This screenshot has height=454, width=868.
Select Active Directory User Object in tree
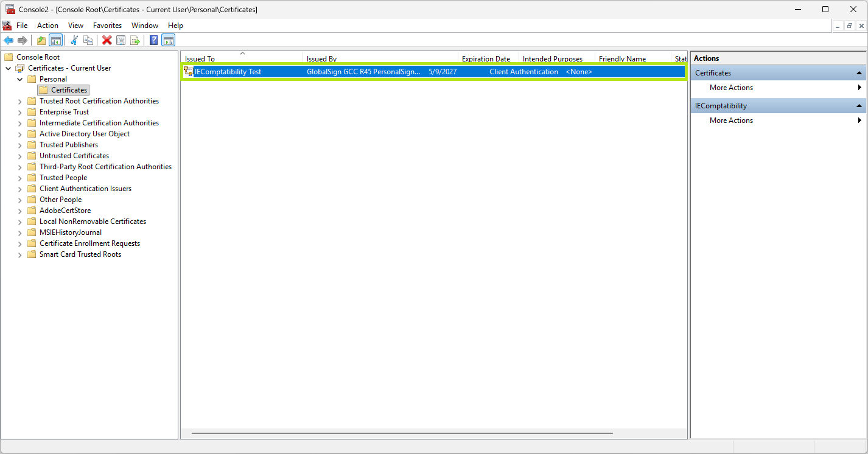[x=85, y=134]
